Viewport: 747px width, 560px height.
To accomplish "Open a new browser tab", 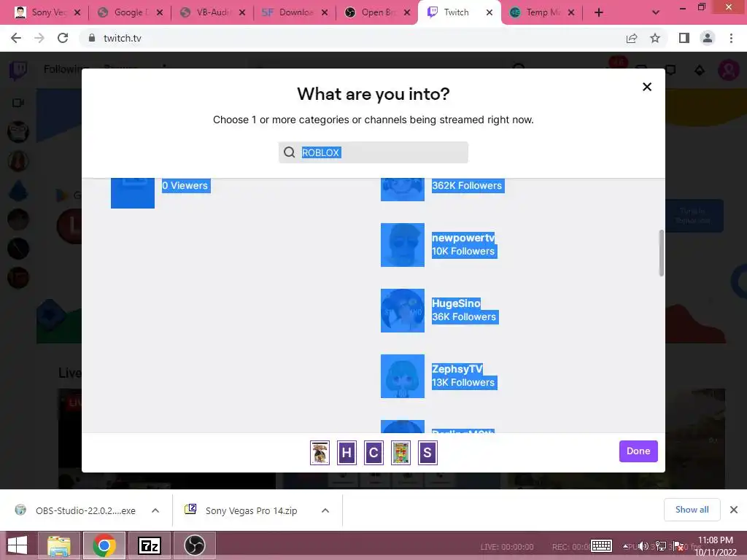I will pyautogui.click(x=599, y=12).
